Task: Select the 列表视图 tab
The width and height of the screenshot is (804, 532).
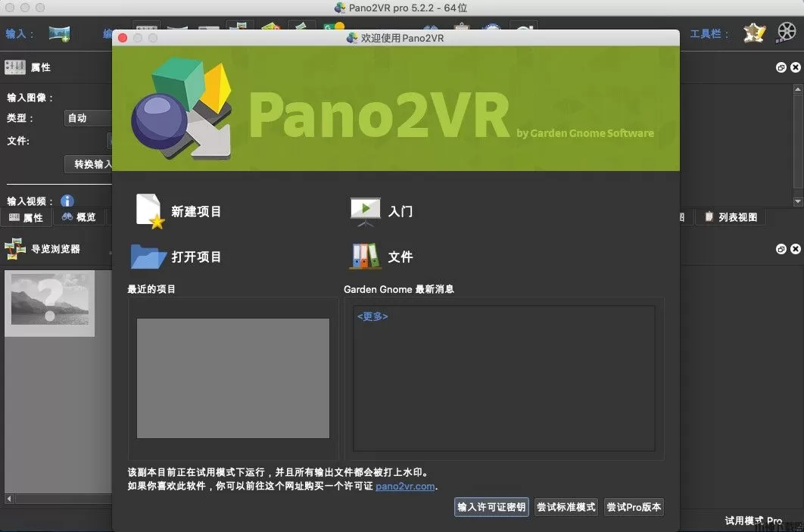Action: pyautogui.click(x=730, y=217)
